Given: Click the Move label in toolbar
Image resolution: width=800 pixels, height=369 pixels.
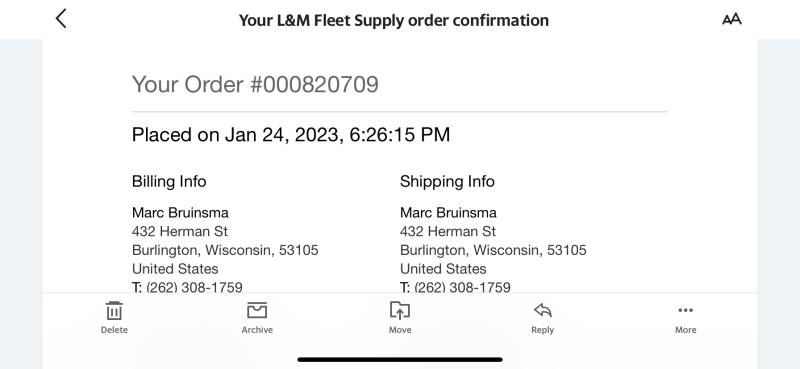Looking at the screenshot, I should click(400, 330).
